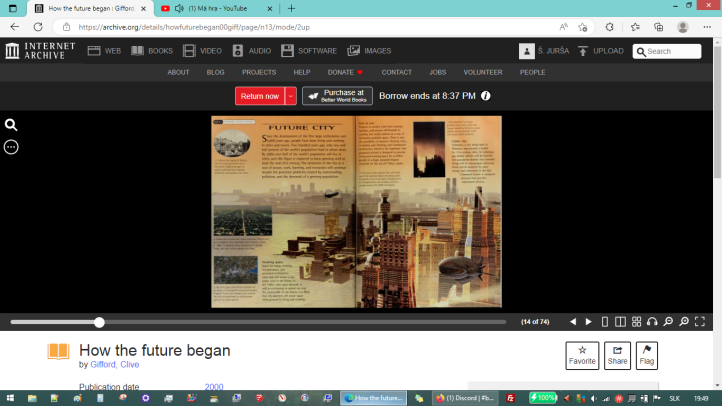722x406 pixels.
Task: Open the Projects link
Action: coord(259,72)
